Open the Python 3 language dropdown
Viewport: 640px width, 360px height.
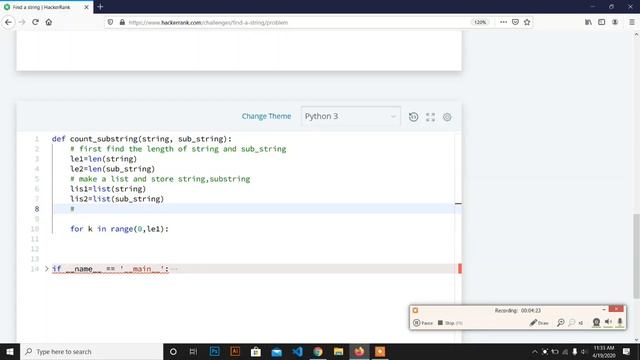point(351,116)
